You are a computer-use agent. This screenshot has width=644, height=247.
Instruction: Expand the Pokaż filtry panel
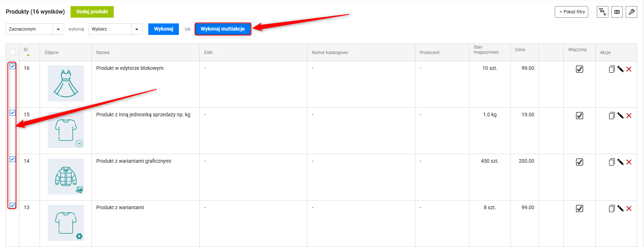(571, 12)
